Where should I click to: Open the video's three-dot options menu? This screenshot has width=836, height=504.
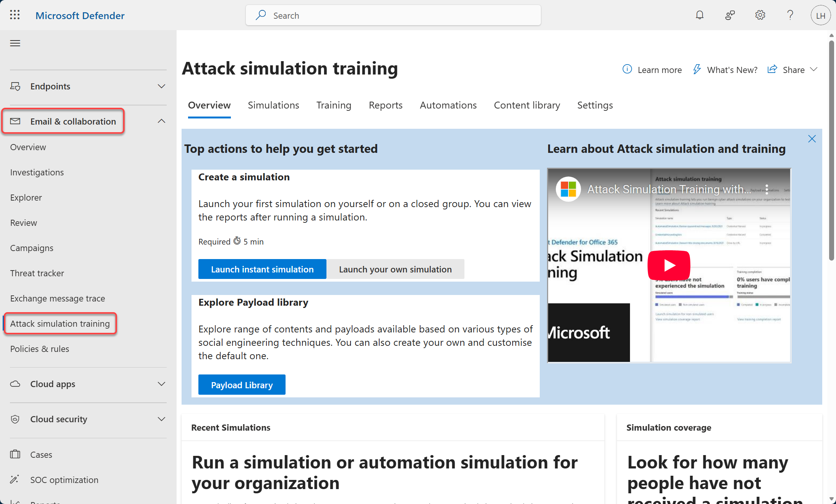(x=767, y=189)
